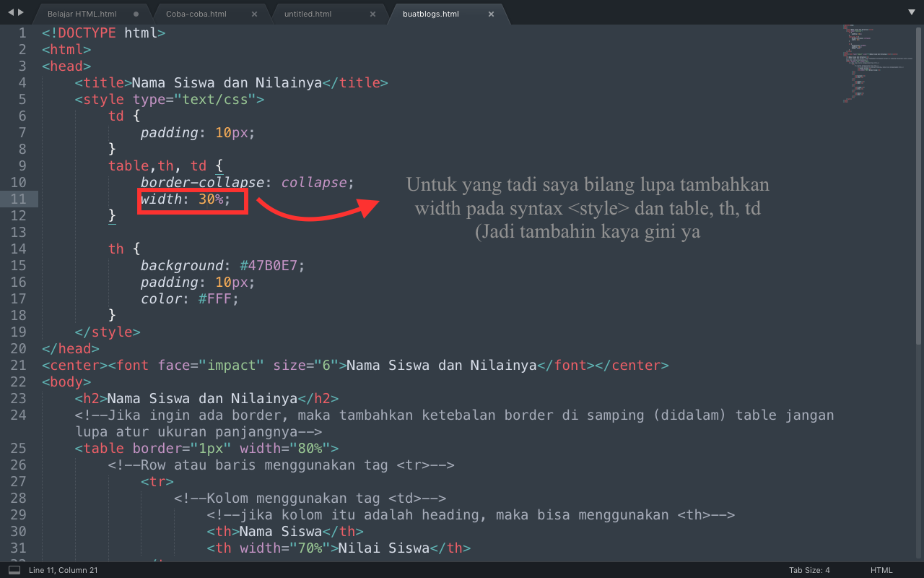Click the "30%" width value
924x578 pixels.
(x=212, y=199)
